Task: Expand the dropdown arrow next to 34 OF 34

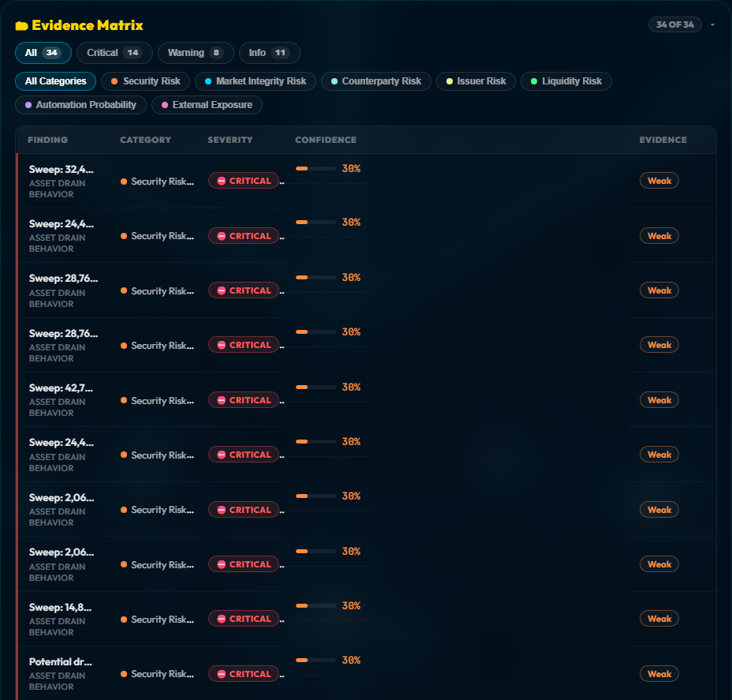Action: coord(712,24)
